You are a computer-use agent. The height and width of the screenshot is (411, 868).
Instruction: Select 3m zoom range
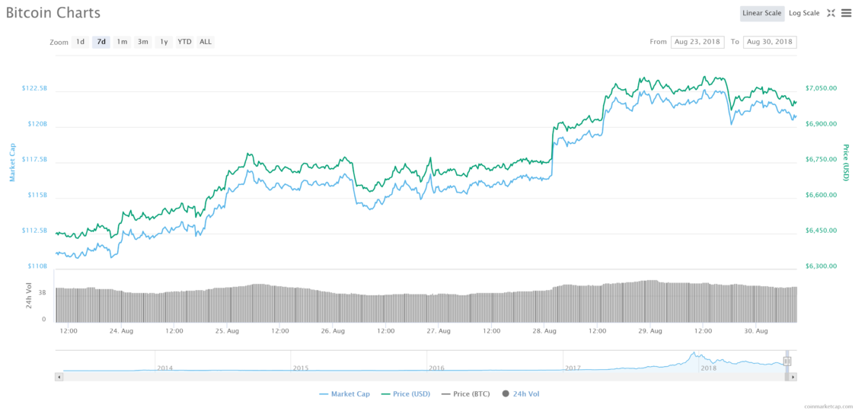[143, 42]
